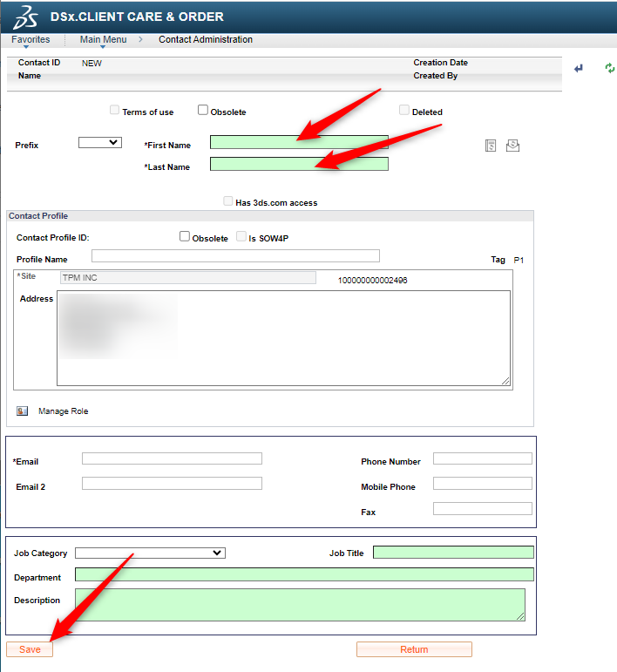Viewport: 617px width, 672px height.
Task: Click the Return button
Action: (x=414, y=649)
